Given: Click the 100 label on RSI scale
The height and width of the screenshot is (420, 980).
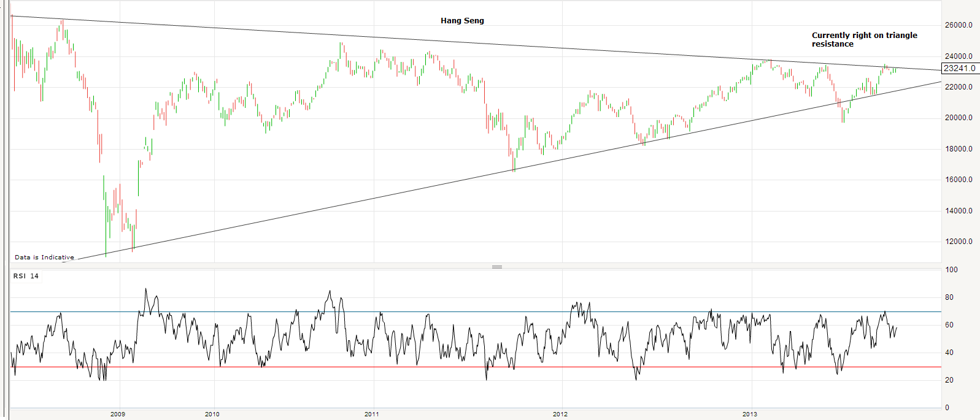Looking at the screenshot, I should (951, 270).
